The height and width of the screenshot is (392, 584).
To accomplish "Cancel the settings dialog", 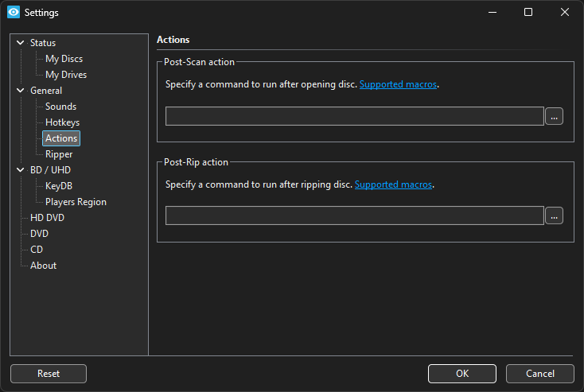I will tap(539, 374).
